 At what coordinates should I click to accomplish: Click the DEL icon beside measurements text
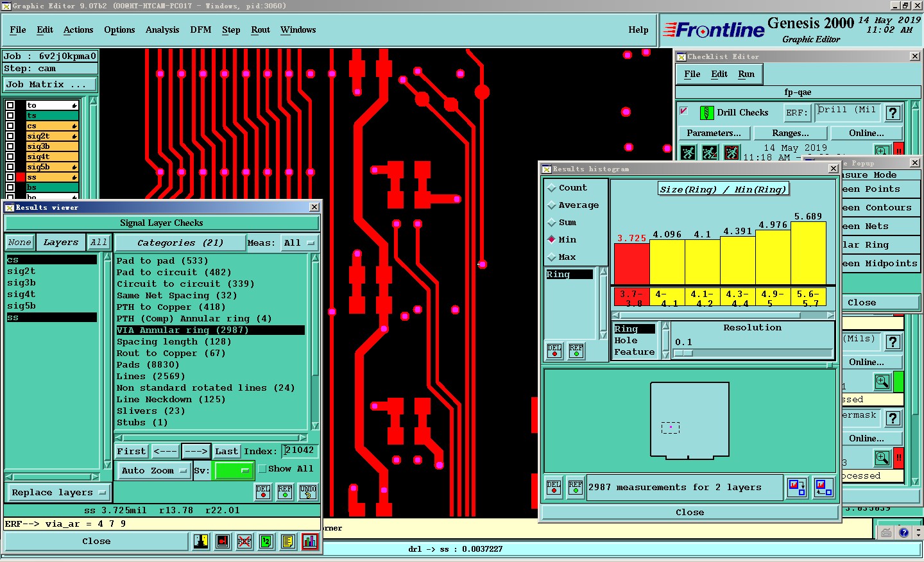pos(554,488)
